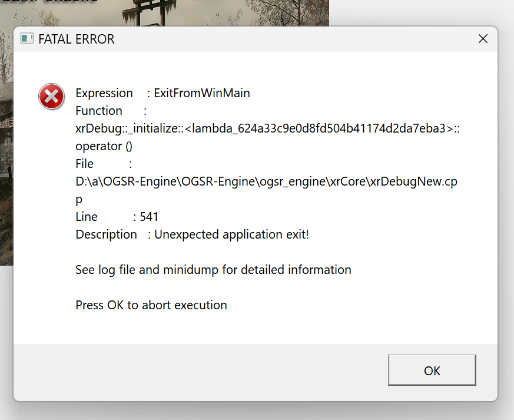Image resolution: width=514 pixels, height=420 pixels.
Task: Click the red error X icon
Action: [x=51, y=97]
